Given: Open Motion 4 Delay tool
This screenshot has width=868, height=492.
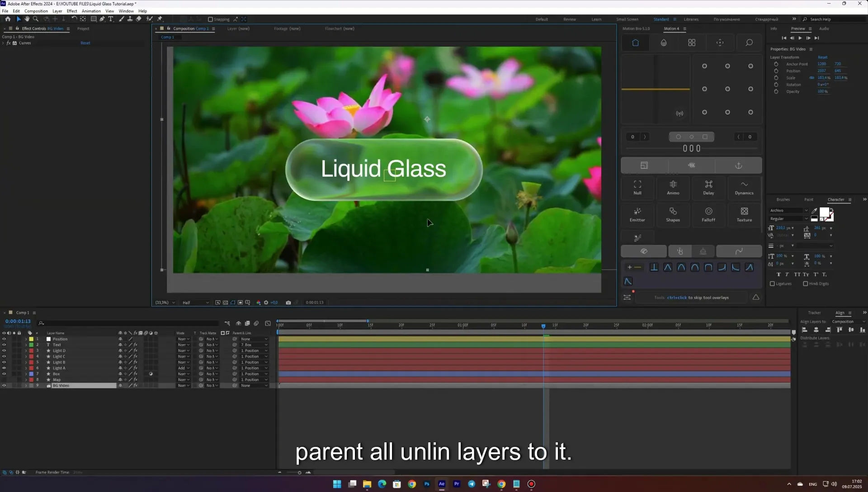Looking at the screenshot, I should click(x=708, y=187).
